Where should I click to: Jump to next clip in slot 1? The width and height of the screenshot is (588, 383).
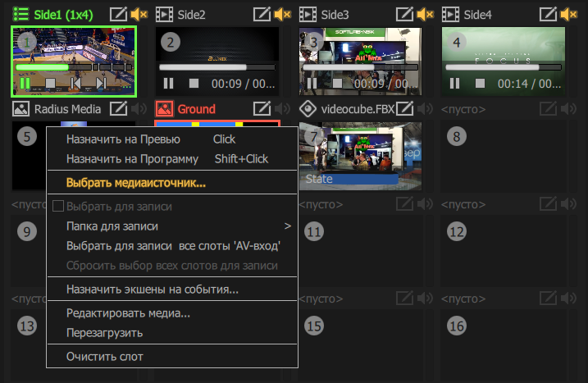[101, 83]
